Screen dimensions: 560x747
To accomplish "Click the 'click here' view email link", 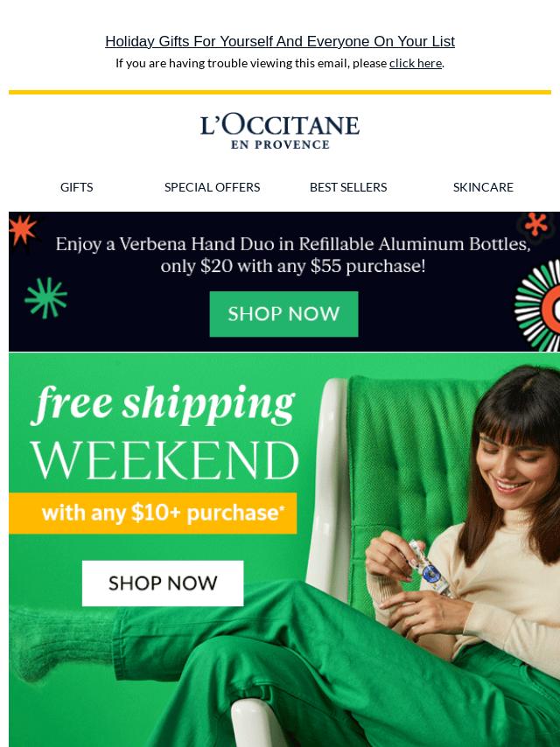I will coord(415,63).
